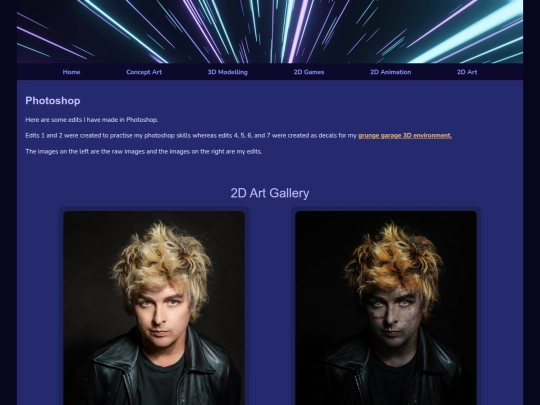The width and height of the screenshot is (540, 405).
Task: Click the scarred face in edited image
Action: tap(393, 319)
